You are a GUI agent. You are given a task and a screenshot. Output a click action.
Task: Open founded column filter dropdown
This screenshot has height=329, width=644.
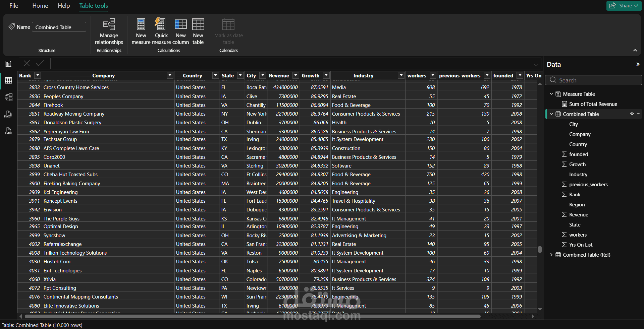click(520, 75)
